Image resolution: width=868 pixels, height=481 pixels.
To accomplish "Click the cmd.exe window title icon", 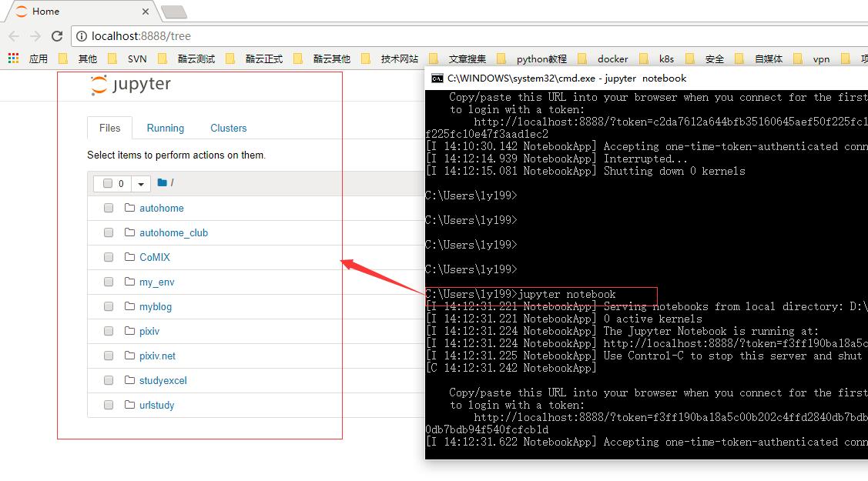I will click(x=437, y=78).
